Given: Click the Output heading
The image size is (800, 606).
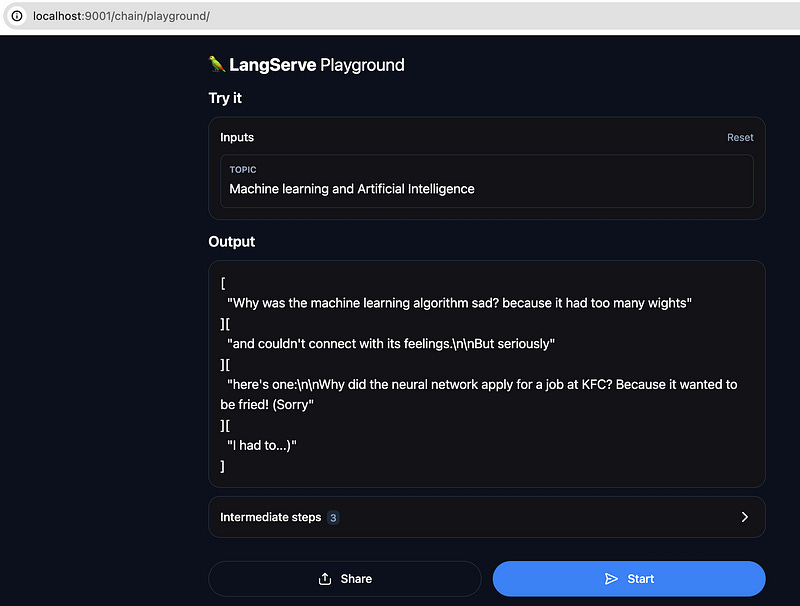Looking at the screenshot, I should 232,241.
